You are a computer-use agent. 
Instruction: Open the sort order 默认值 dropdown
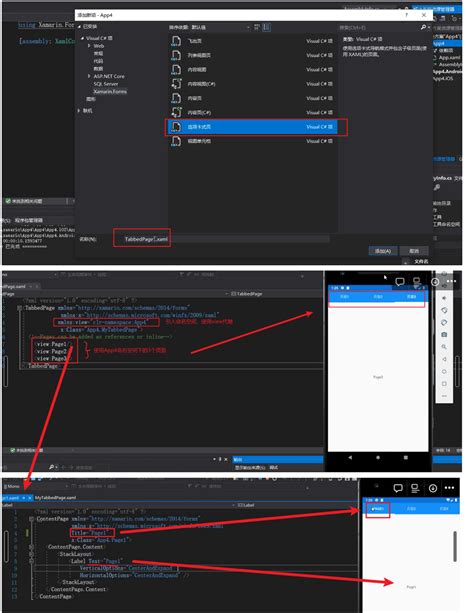tap(221, 27)
